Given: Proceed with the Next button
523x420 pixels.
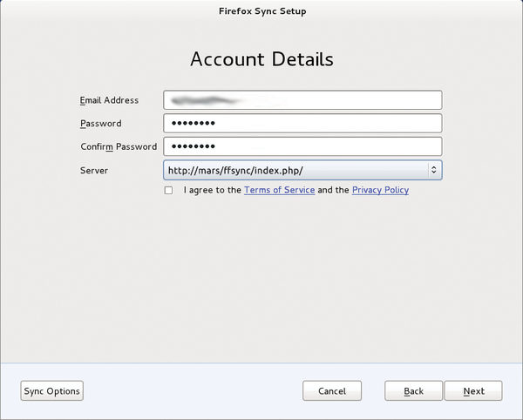Looking at the screenshot, I should (x=473, y=390).
